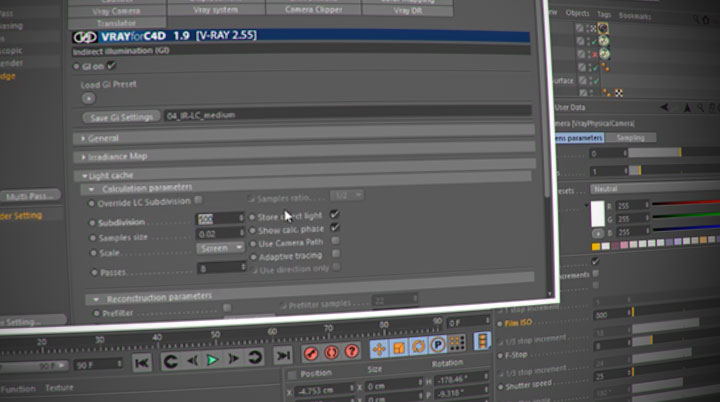Switch to the Sampling tab

coord(630,137)
